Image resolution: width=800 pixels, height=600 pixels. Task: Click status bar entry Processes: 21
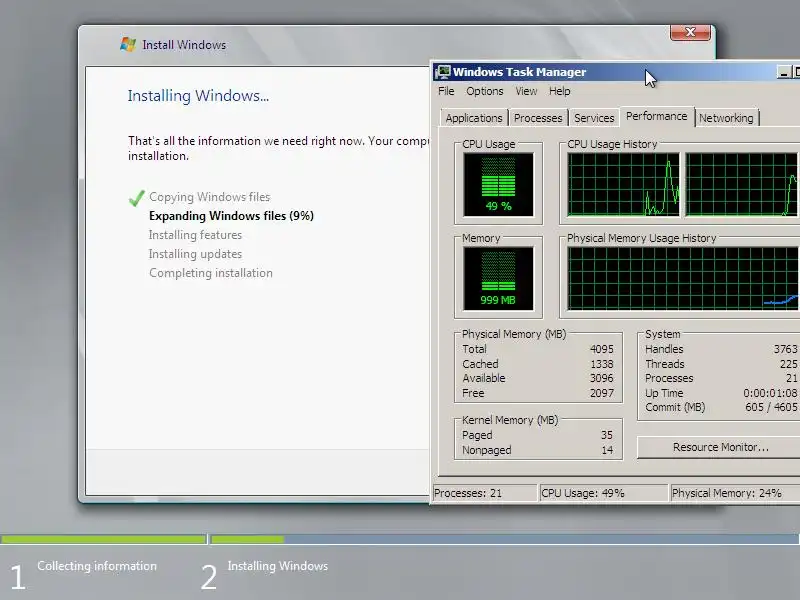485,493
